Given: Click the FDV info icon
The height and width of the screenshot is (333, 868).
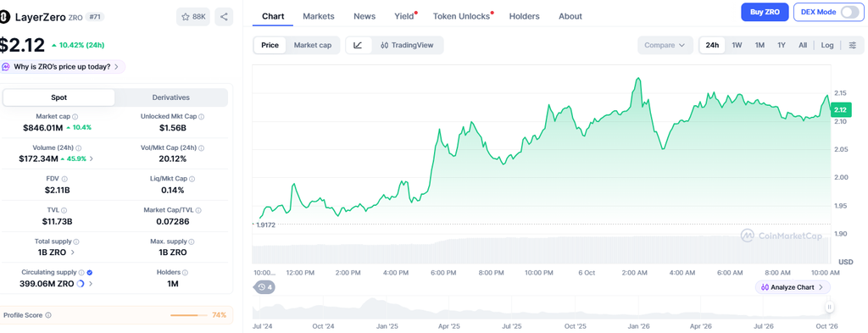Looking at the screenshot, I should 64,180.
